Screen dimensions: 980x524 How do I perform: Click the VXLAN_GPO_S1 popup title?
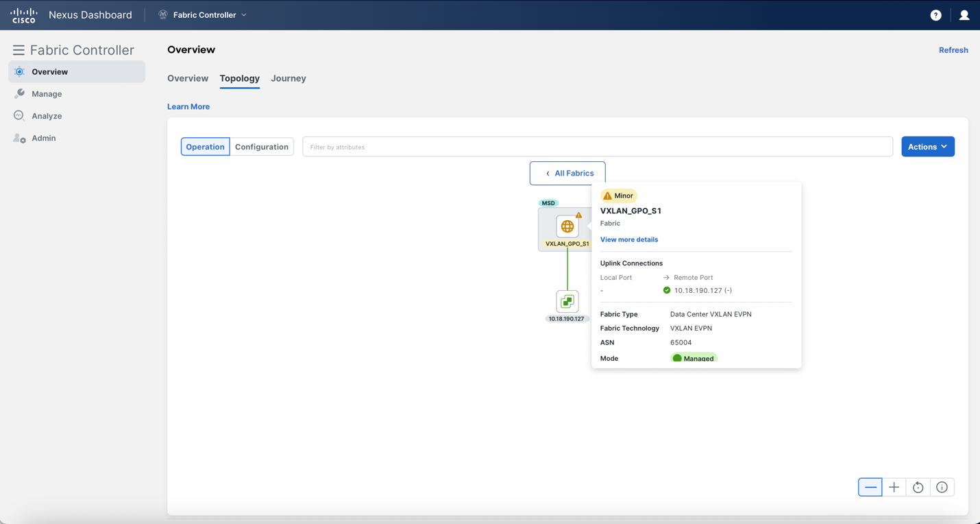(x=630, y=211)
